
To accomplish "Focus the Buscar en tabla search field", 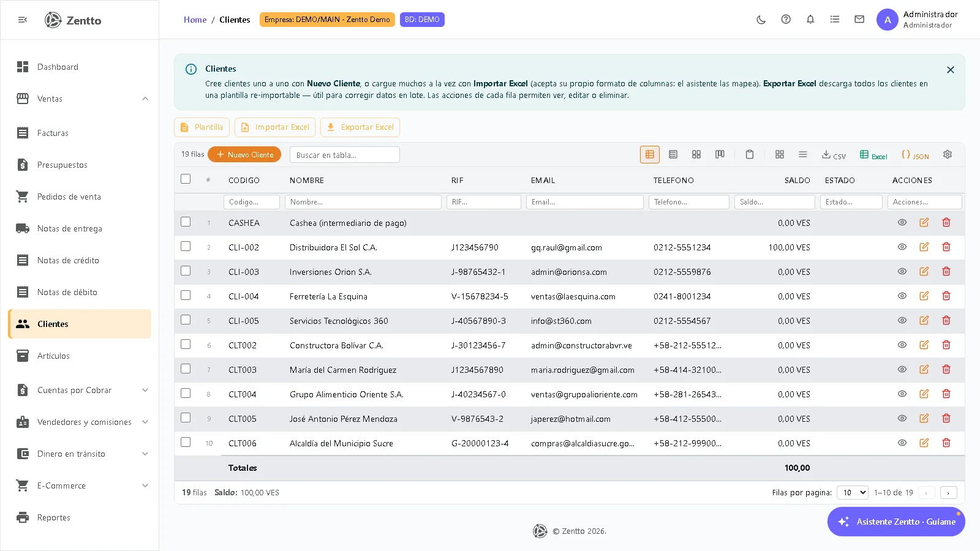I will tap(345, 155).
